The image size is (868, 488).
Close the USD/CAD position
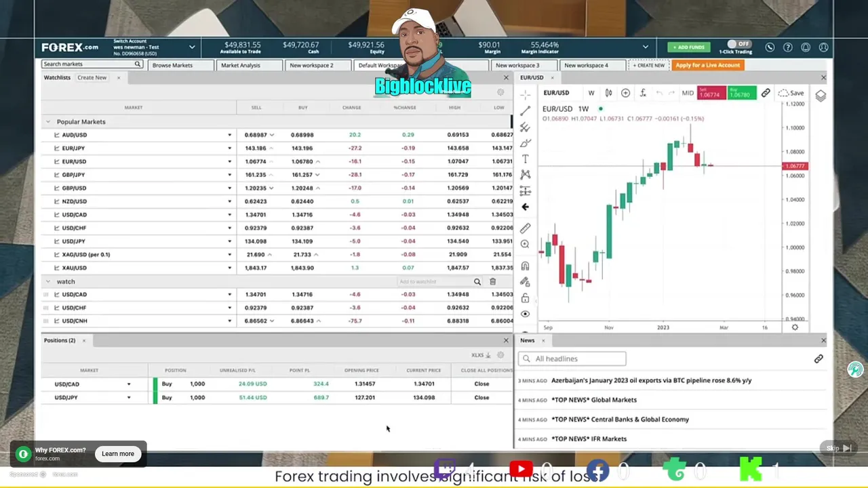tap(481, 384)
